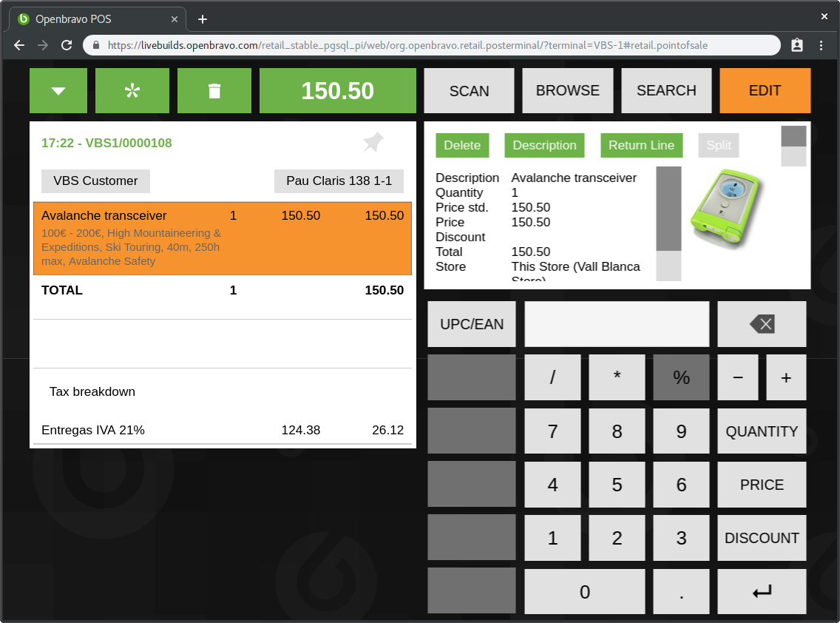Click the DISCOUNT key
Screen dimensions: 840x623
[x=762, y=538]
